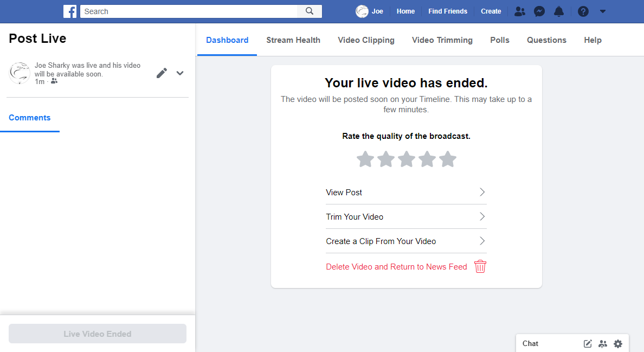This screenshot has width=644, height=352.
Task: Click the Facebook logo
Action: pyautogui.click(x=70, y=11)
